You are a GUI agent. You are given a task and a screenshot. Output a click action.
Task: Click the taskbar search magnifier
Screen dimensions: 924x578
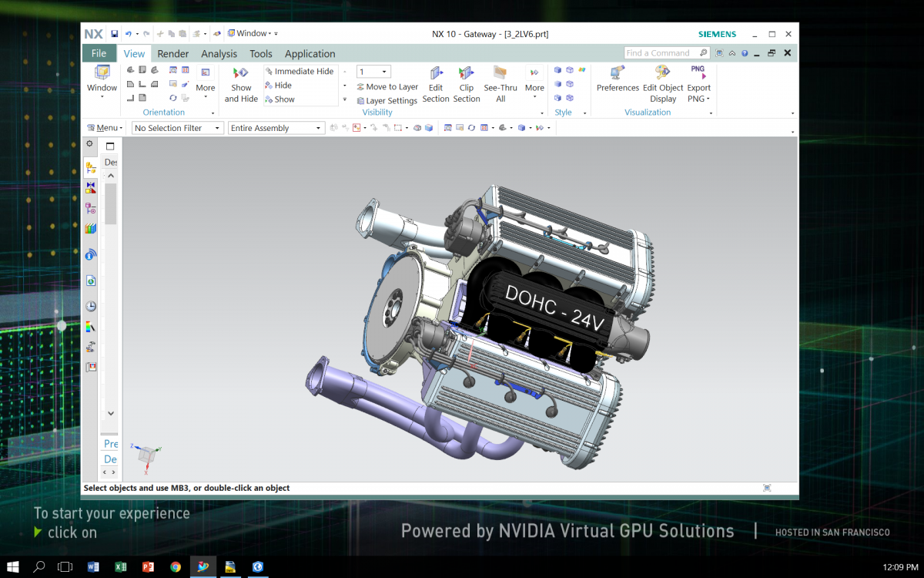(x=38, y=566)
